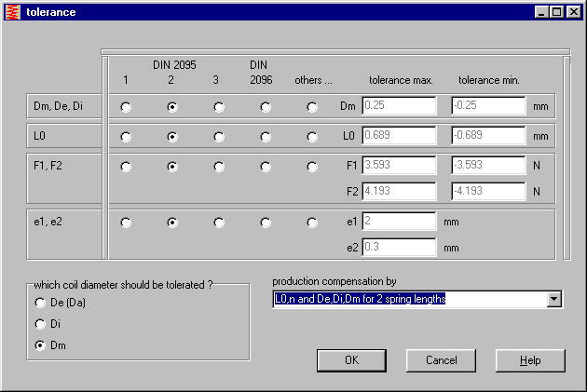Open production compensation dropdown arrow
Image resolution: width=587 pixels, height=392 pixels.
point(554,299)
